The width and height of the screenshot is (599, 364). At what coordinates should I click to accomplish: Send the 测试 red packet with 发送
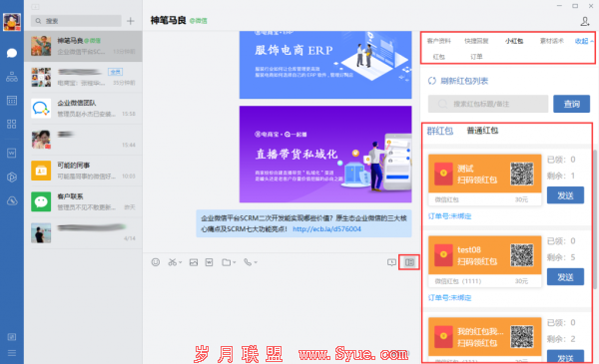point(565,195)
